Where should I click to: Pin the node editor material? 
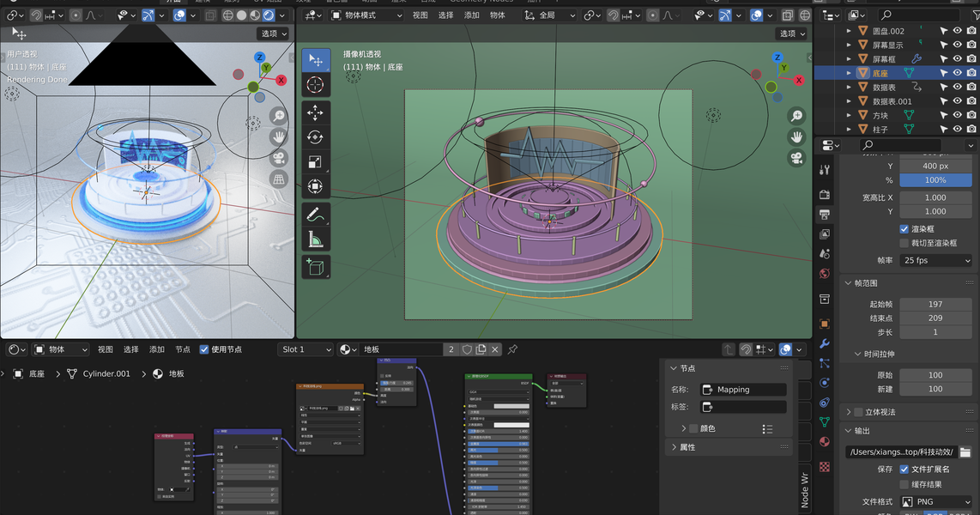[x=512, y=349]
